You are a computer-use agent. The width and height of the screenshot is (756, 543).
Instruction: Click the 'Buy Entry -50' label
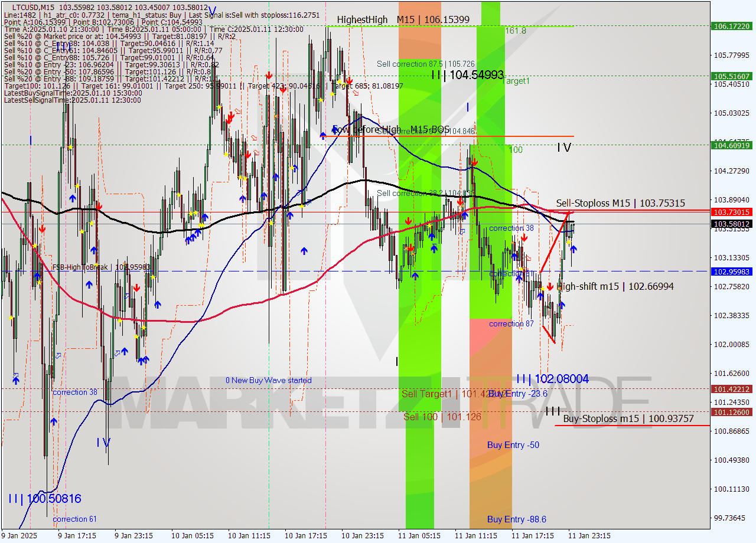click(x=513, y=445)
